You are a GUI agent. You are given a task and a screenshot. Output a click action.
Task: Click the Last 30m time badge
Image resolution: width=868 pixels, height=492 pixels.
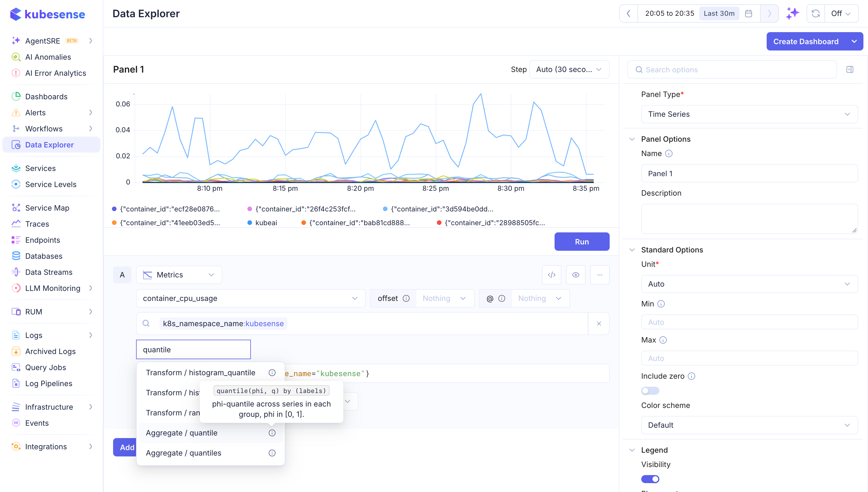pyautogui.click(x=719, y=13)
